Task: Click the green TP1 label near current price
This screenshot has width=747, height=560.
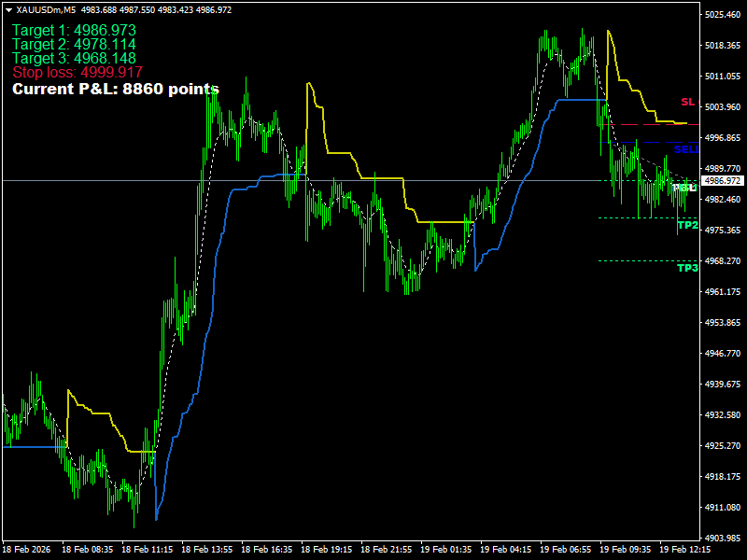Action: point(683,188)
